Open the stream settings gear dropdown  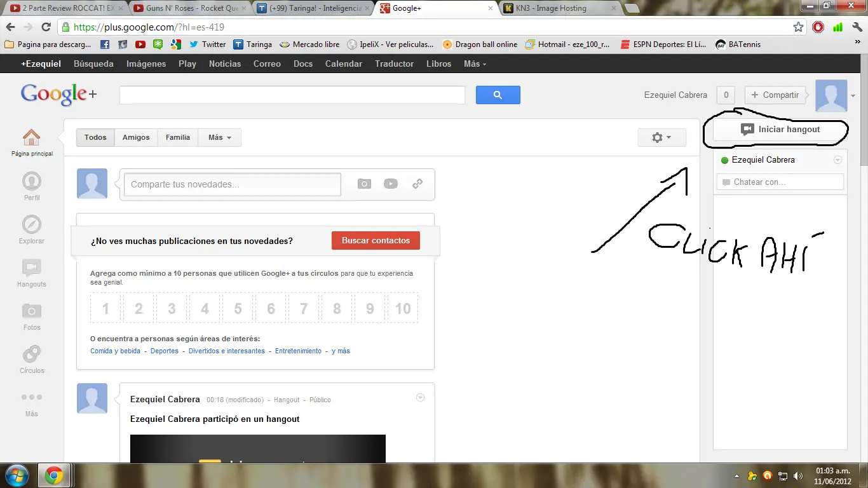tap(661, 137)
